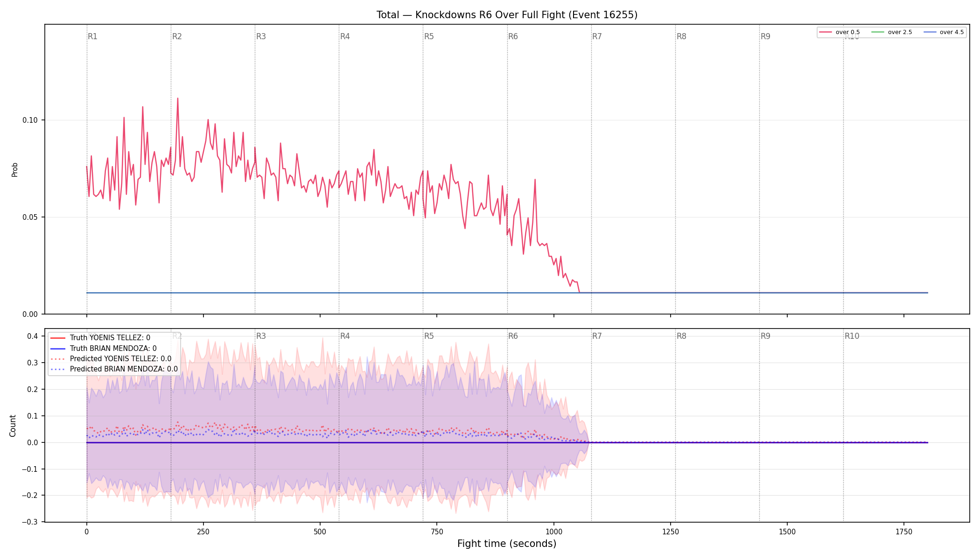Click the 0.05 tick on Prob axis
Viewport: 980px width, 560px height.
(x=30, y=217)
